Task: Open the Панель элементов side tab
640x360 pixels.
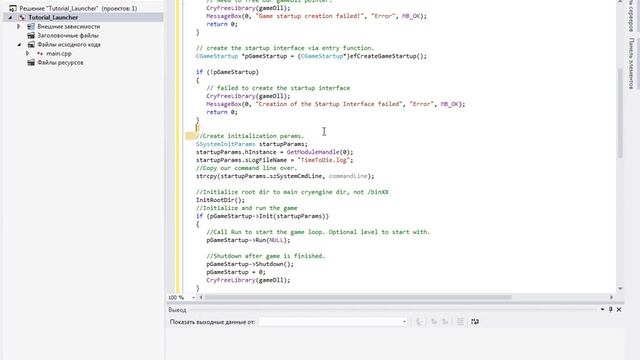Action: coord(631,64)
